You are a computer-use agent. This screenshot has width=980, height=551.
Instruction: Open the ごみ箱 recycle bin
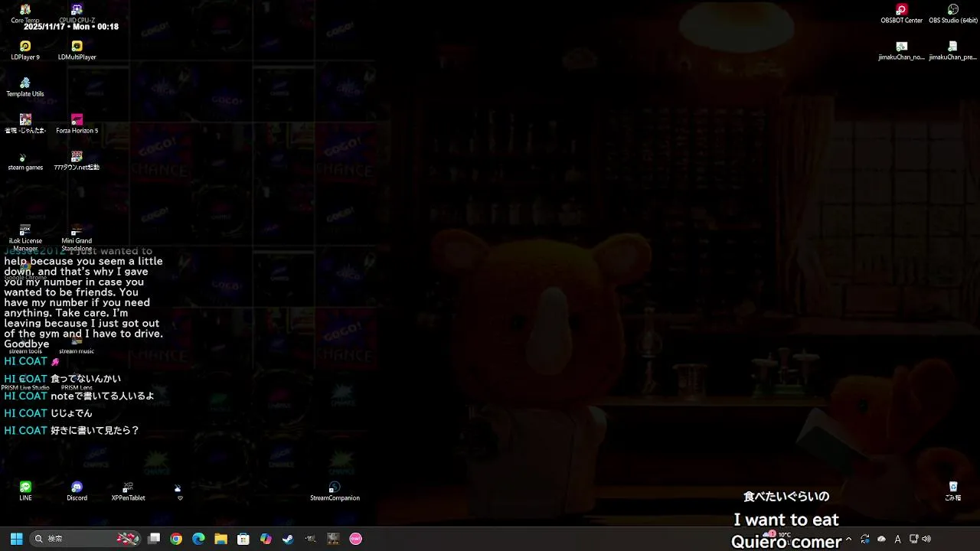(x=952, y=491)
